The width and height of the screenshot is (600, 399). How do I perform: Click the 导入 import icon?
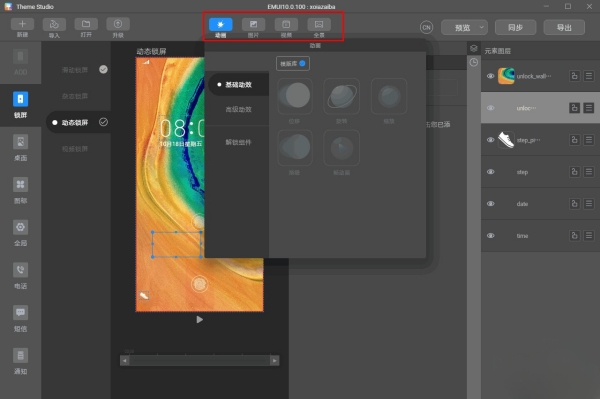[x=54, y=24]
